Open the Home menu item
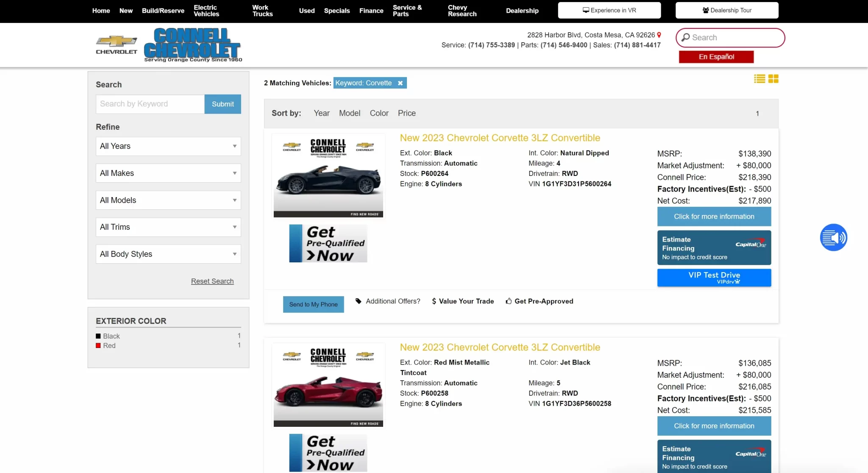Screen dimensions: 868x473 tap(101, 11)
